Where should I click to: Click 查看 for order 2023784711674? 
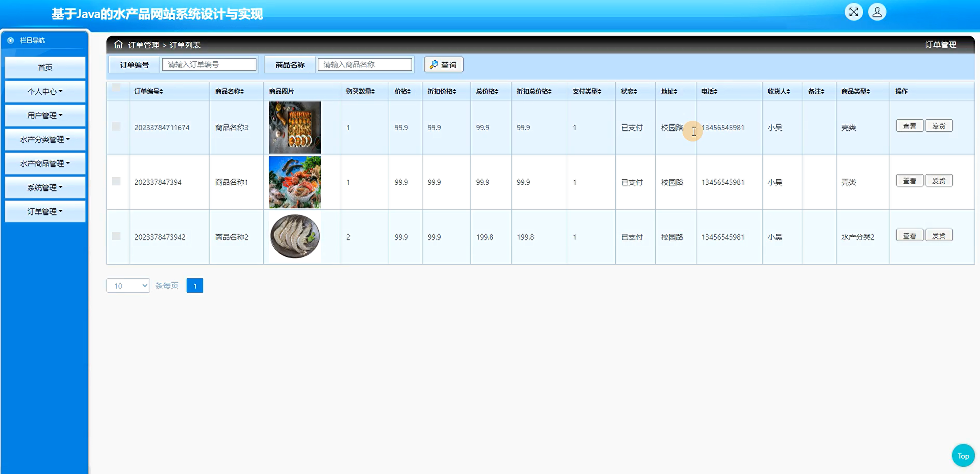coord(910,126)
